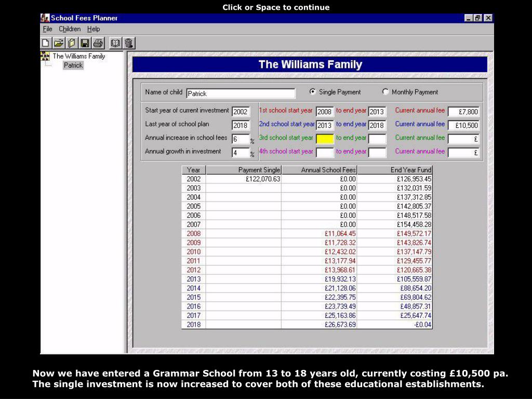Click the Annual School Fees column header
Viewport: 532px width, 399px height.
pyautogui.click(x=320, y=170)
